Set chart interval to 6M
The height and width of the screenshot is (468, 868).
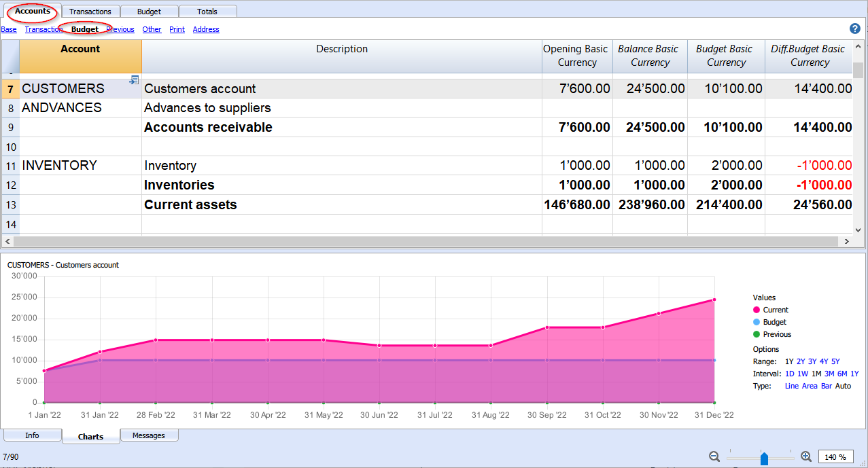click(842, 374)
